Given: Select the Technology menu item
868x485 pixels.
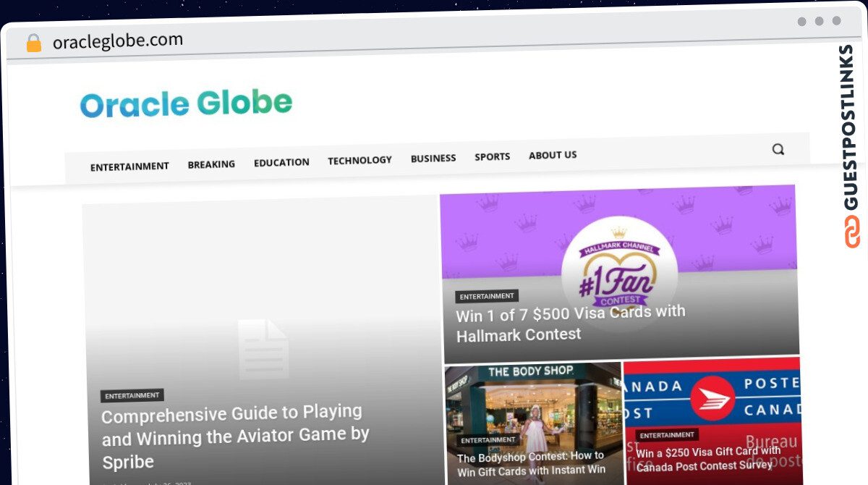Looking at the screenshot, I should (359, 160).
